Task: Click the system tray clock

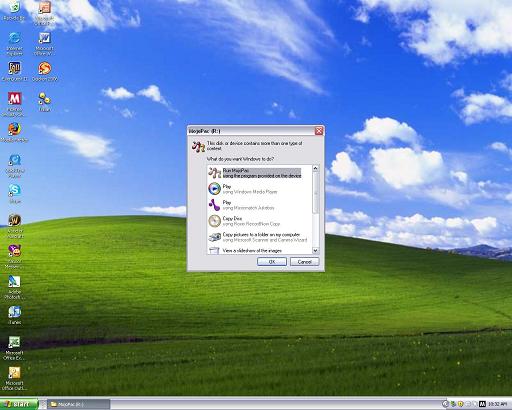Action: 497,404
